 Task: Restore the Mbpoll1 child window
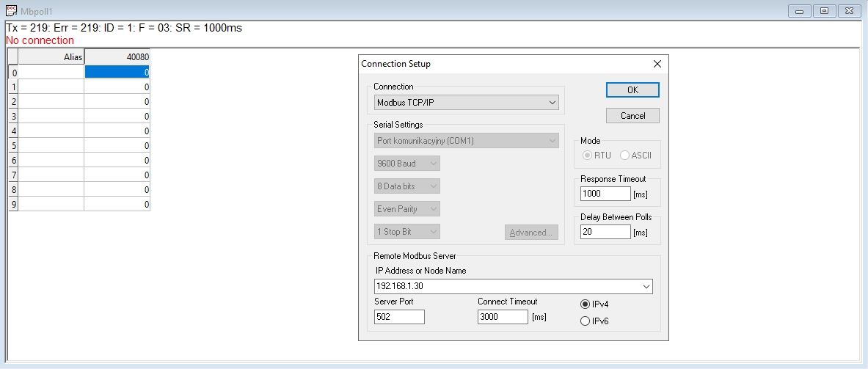coord(824,10)
